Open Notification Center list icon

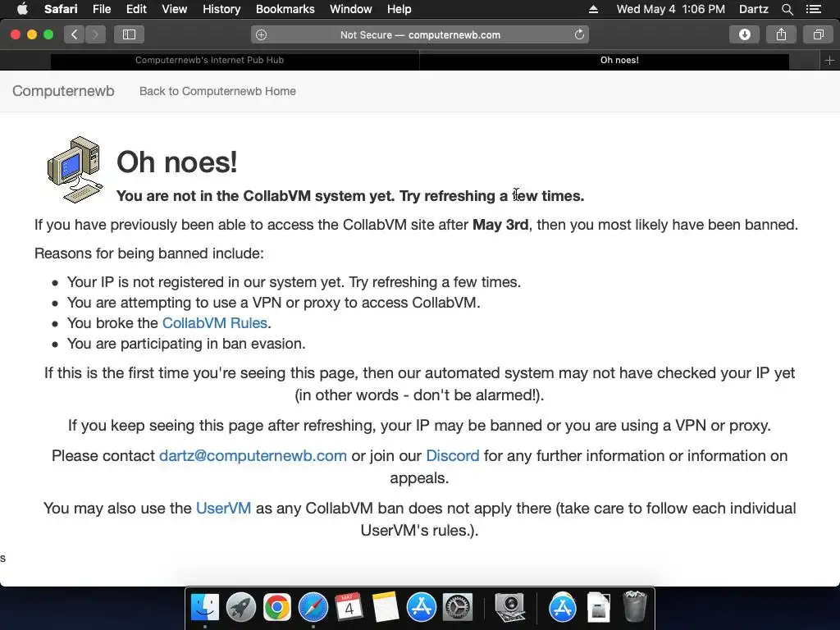(814, 9)
